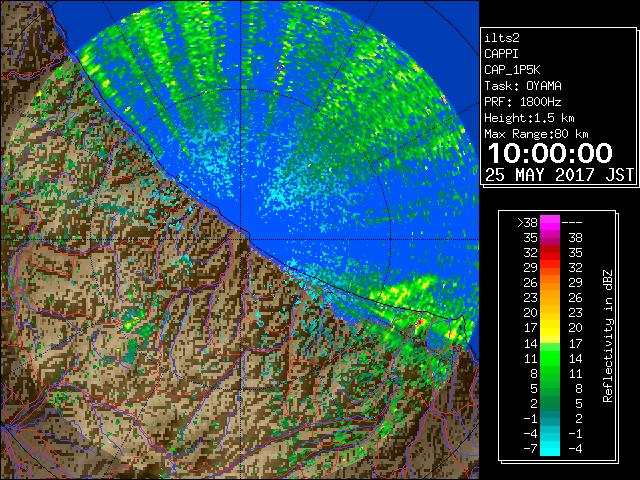Click 'Max Range:80 km' text
The width and height of the screenshot is (640, 480).
pyautogui.click(x=536, y=134)
